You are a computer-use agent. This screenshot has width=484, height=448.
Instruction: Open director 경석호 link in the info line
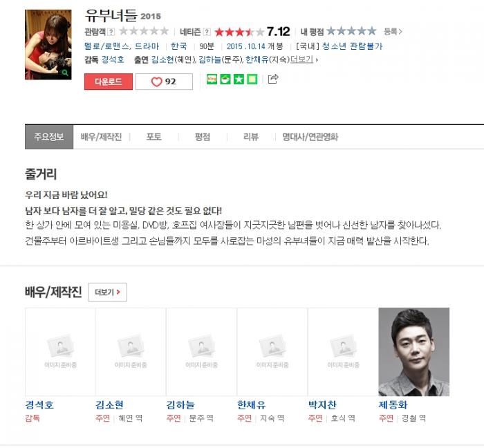(x=113, y=59)
